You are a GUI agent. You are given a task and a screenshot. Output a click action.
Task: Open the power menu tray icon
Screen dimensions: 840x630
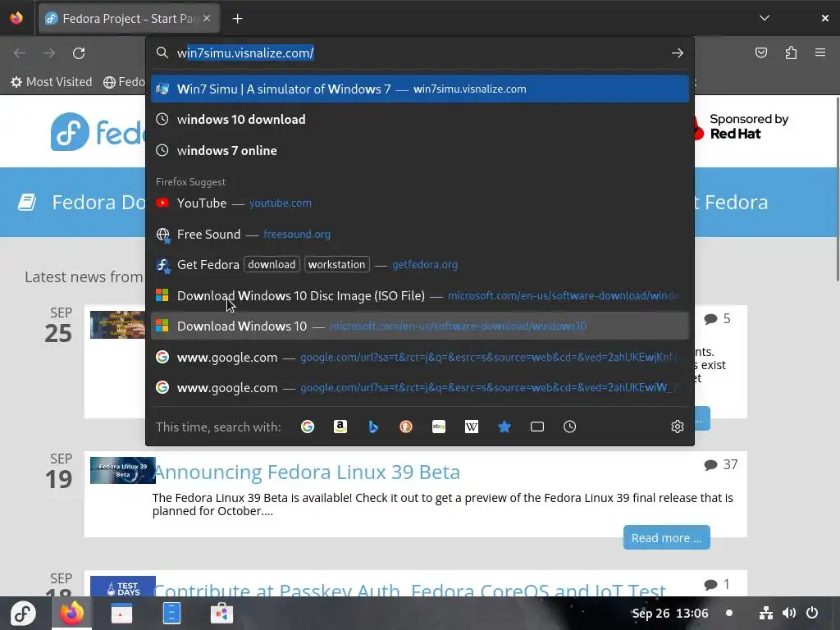[812, 613]
